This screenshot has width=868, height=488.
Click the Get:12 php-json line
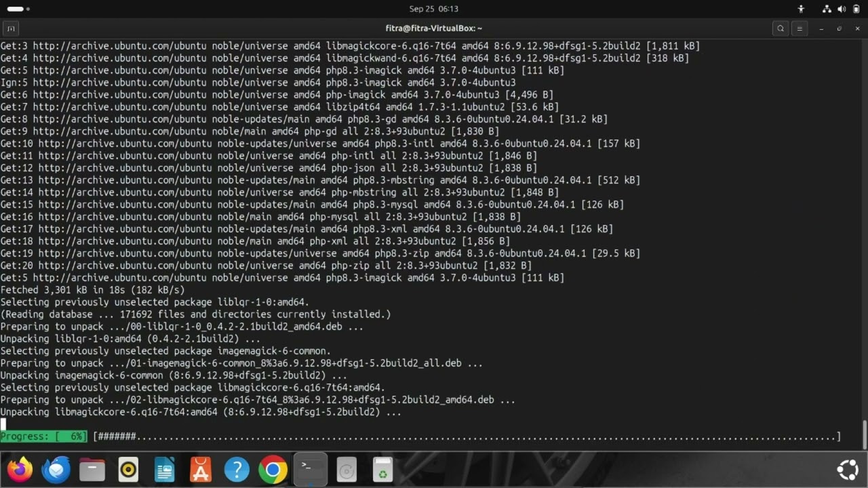tap(269, 168)
